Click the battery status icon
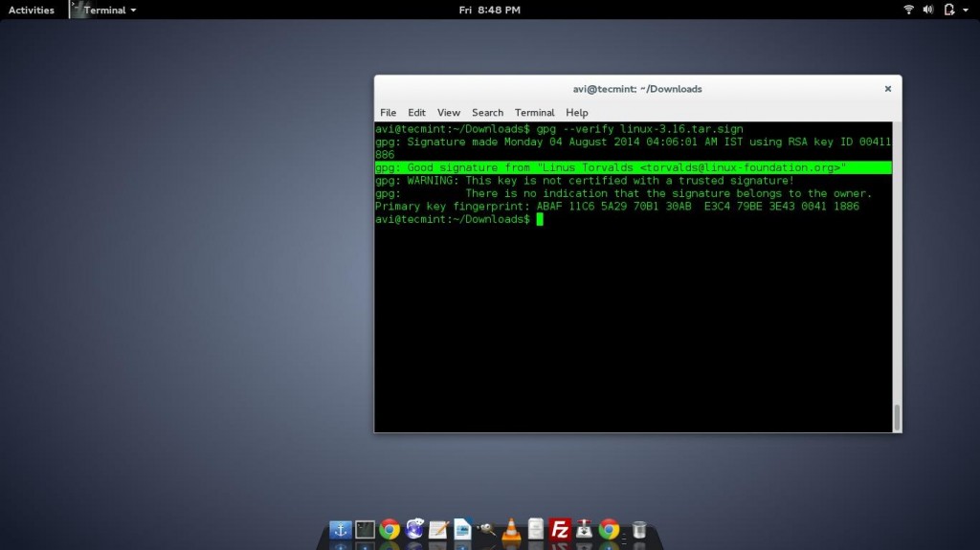 (948, 10)
